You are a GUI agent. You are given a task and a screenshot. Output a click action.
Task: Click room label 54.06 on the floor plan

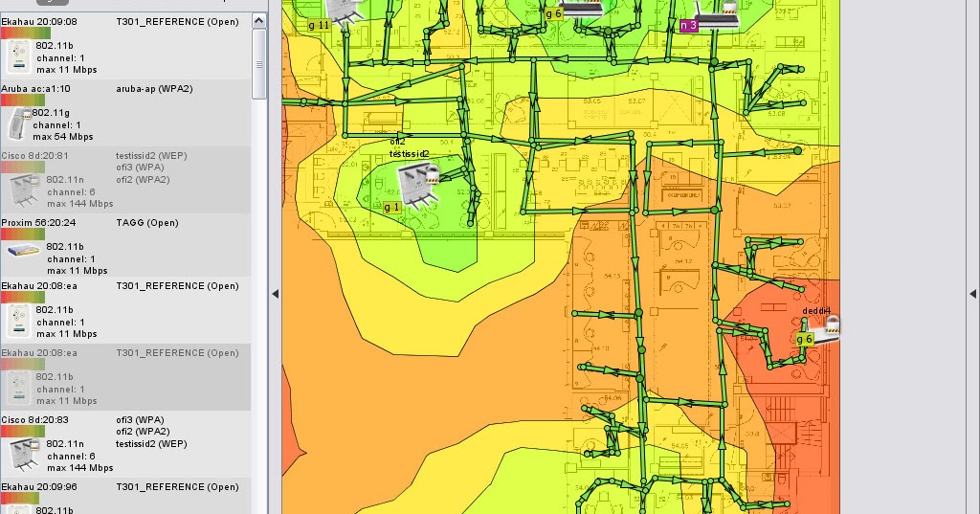[612, 397]
